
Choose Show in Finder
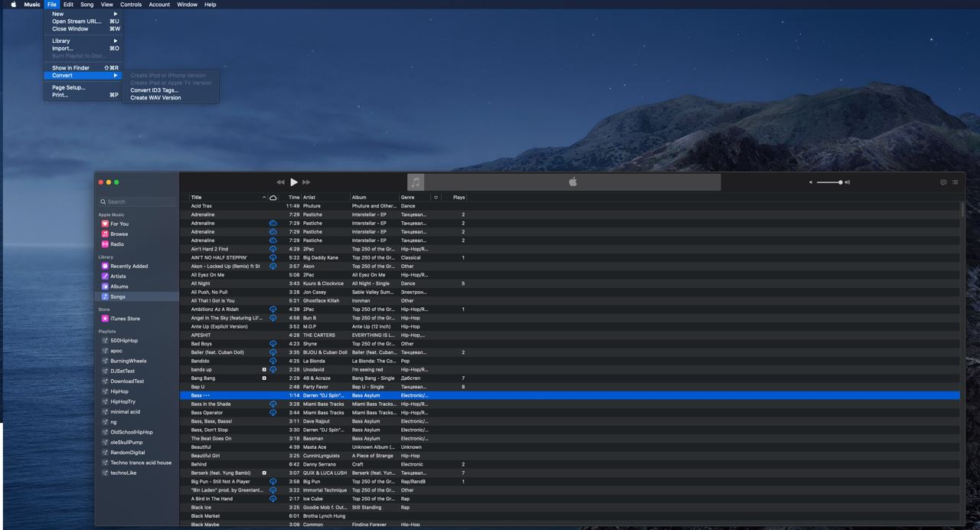(x=84, y=67)
